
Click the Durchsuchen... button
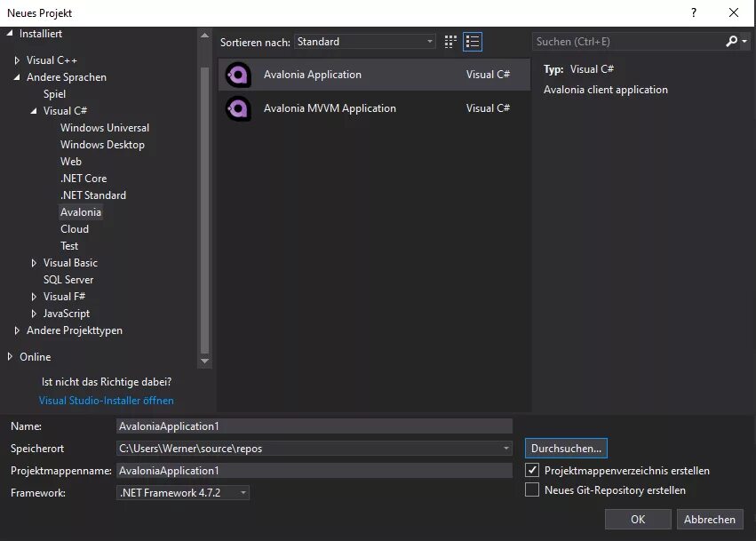point(566,449)
